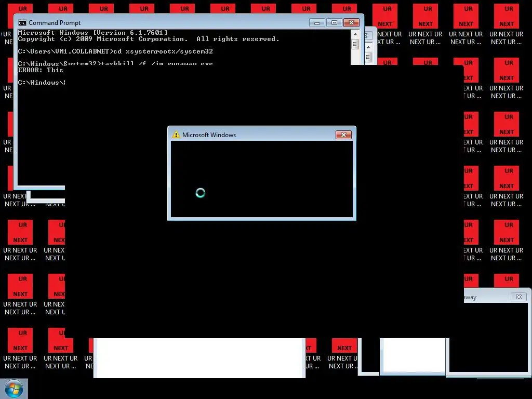Close the Microsoft Windows dialog
The width and height of the screenshot is (532, 399).
pyautogui.click(x=343, y=135)
